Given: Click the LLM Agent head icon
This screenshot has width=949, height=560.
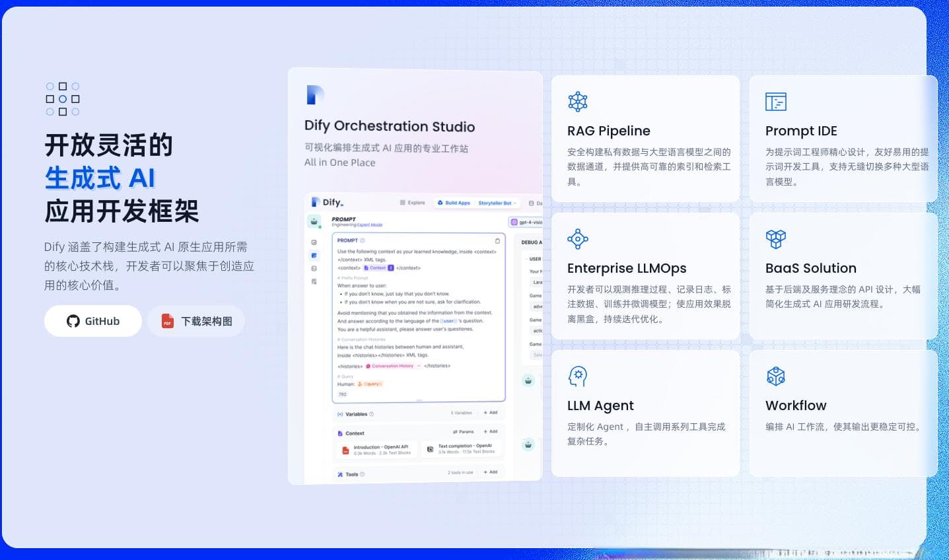Looking at the screenshot, I should click(x=578, y=376).
